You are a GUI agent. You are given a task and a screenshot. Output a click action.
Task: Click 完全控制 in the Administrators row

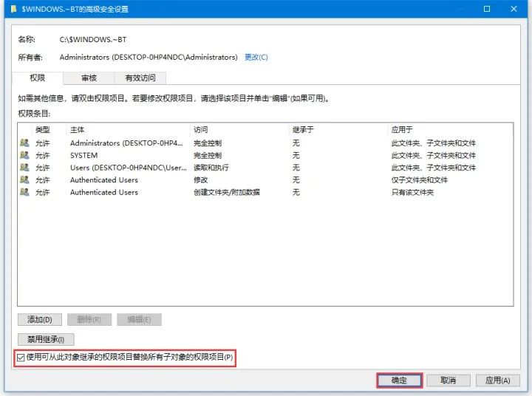[x=208, y=143]
